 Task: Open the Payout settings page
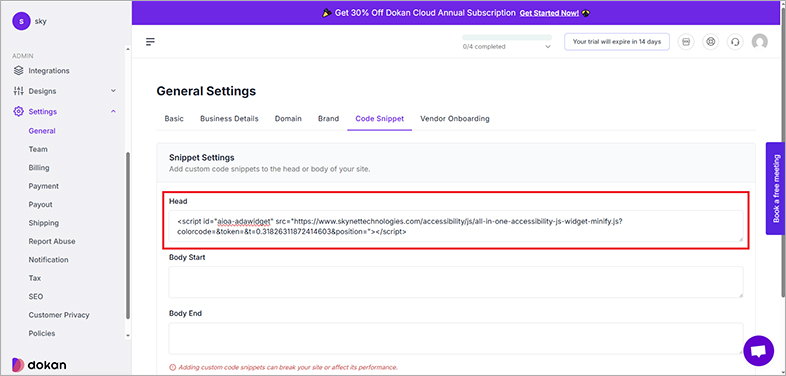click(41, 205)
